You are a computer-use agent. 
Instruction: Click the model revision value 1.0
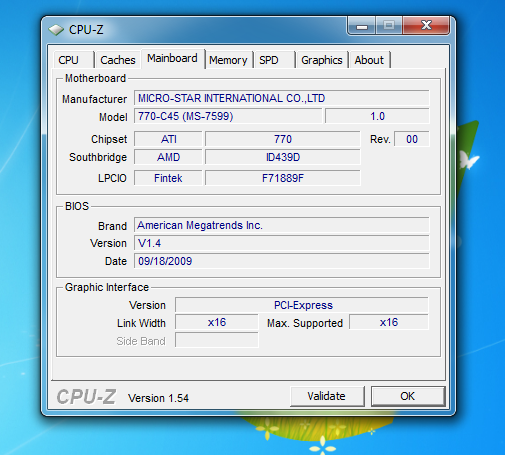(x=377, y=116)
